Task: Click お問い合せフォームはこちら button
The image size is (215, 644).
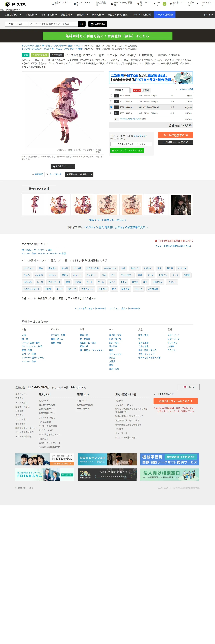Action: point(175,401)
